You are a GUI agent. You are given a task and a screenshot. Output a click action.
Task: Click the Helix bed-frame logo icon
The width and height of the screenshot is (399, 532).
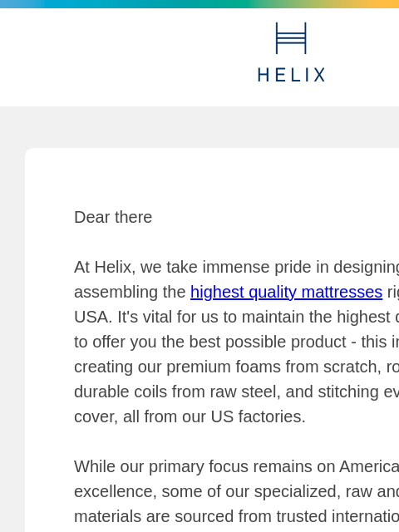(x=291, y=38)
